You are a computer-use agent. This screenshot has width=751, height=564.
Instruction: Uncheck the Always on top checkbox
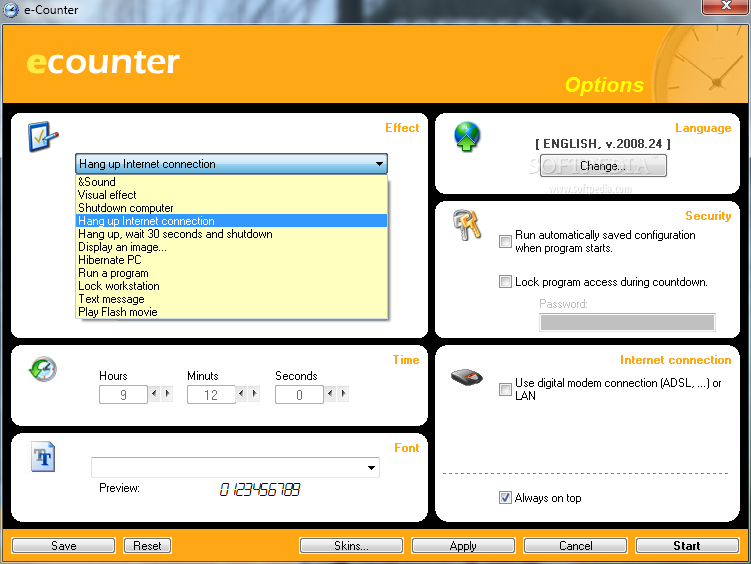coord(505,497)
